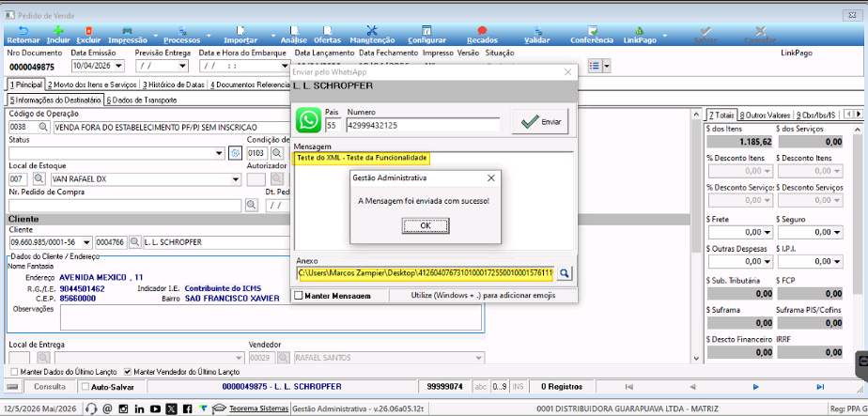This screenshot has height=416, width=868.
Task: Open the Teorema Sistemas link
Action: (x=258, y=408)
